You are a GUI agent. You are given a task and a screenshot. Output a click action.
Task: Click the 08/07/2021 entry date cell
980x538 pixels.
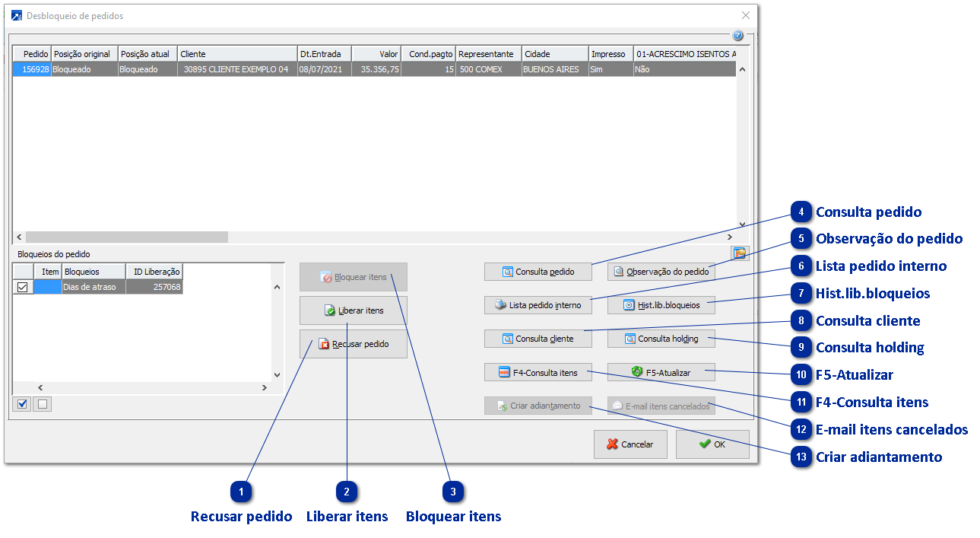pyautogui.click(x=325, y=69)
